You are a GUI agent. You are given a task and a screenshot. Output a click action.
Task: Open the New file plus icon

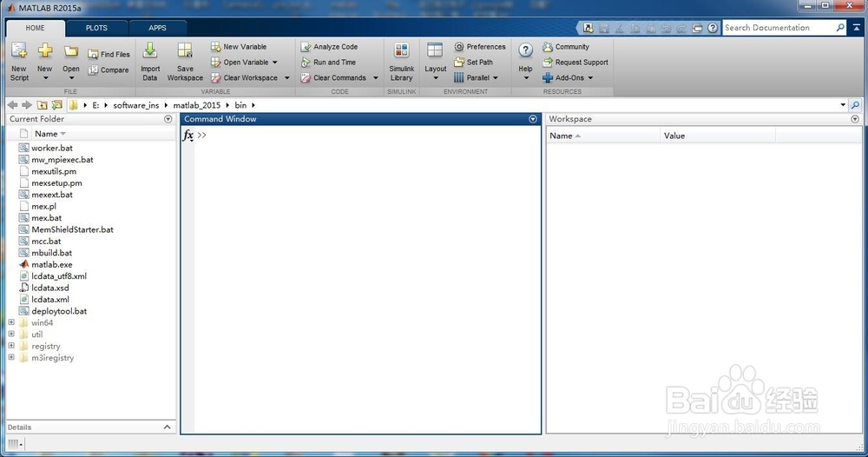tap(45, 51)
